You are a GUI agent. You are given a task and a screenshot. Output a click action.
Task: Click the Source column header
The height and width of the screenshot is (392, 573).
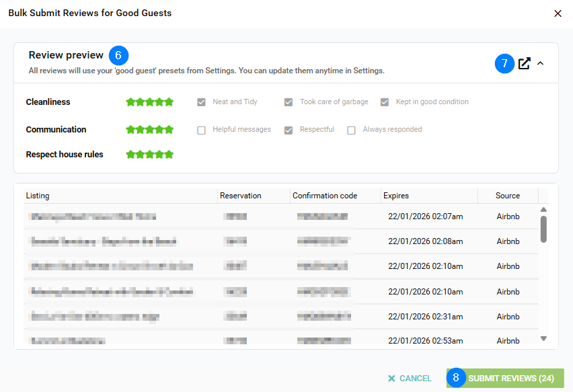click(508, 196)
